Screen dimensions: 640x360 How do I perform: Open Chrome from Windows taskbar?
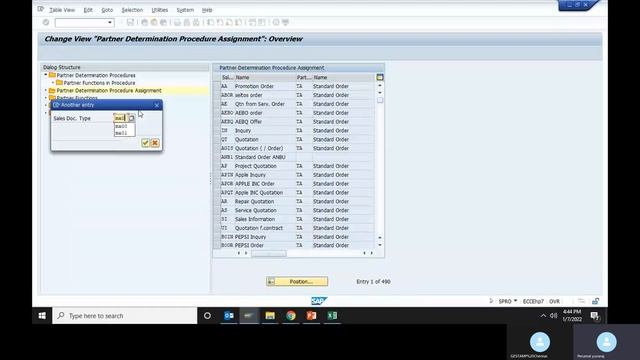click(291, 316)
